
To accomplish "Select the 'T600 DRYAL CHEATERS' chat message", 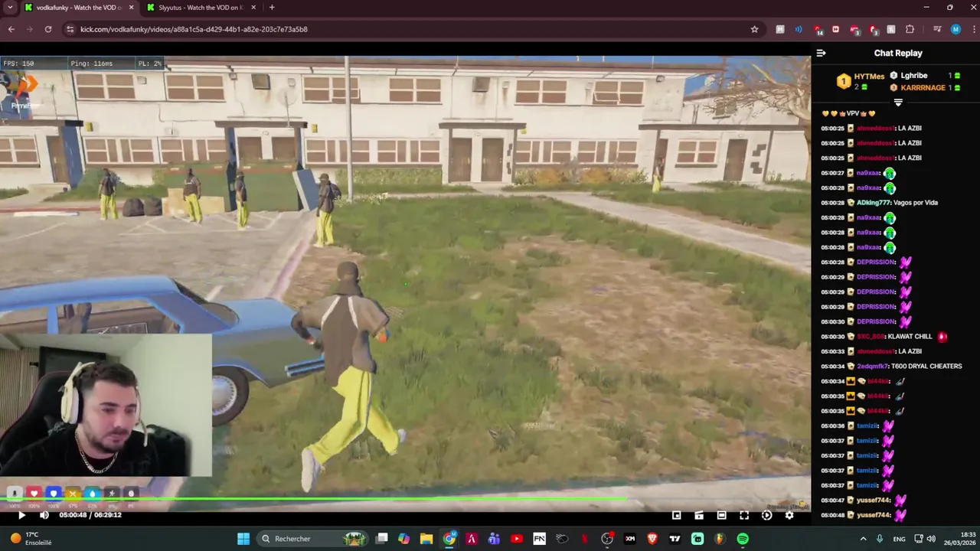I will click(926, 367).
